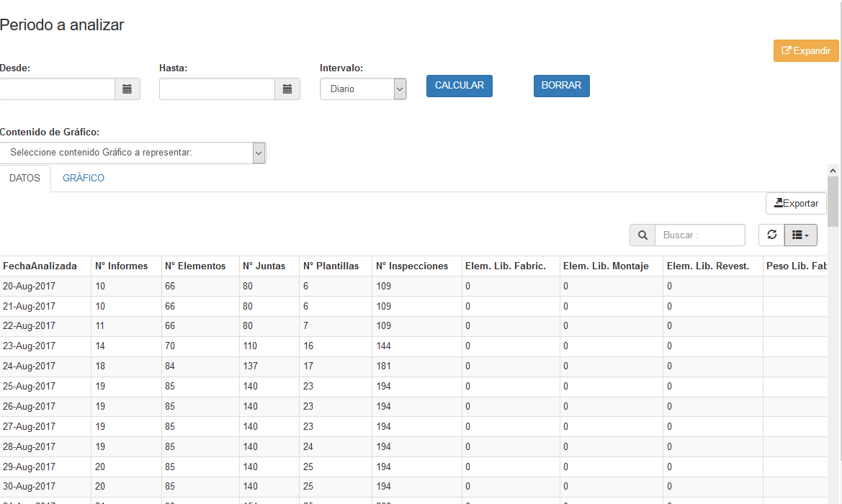Click the Exportar button
The height and width of the screenshot is (504, 842).
(x=796, y=204)
